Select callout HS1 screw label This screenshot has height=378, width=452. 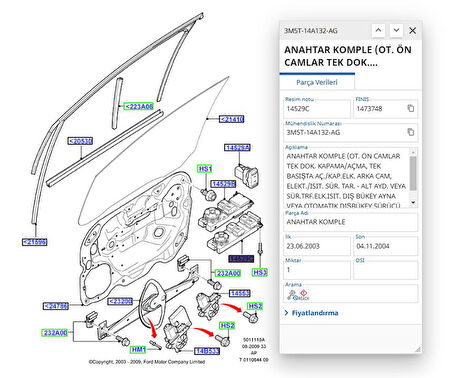point(205,169)
